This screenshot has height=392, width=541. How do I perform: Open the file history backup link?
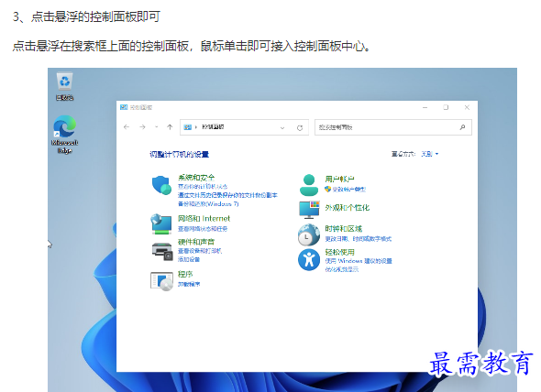pyautogui.click(x=227, y=195)
